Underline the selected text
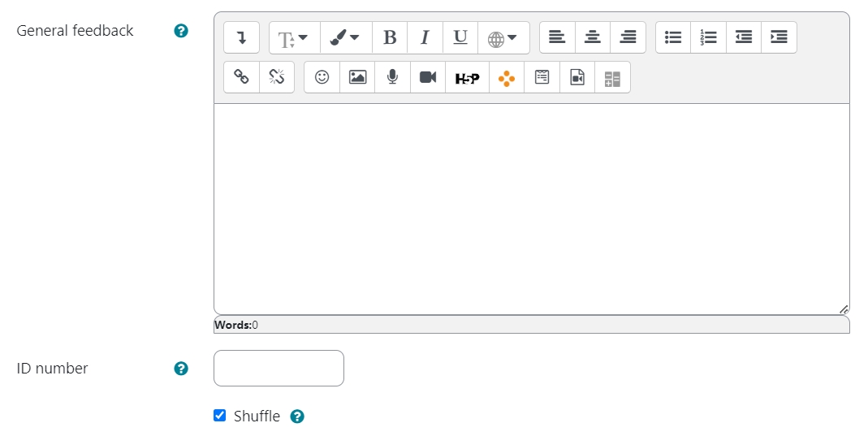 click(460, 37)
